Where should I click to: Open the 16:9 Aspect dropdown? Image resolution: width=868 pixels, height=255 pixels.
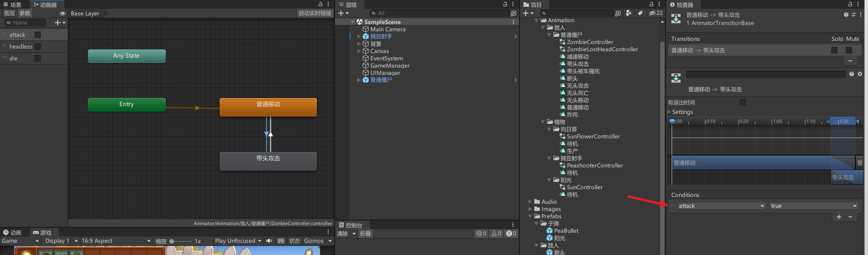[x=116, y=241]
